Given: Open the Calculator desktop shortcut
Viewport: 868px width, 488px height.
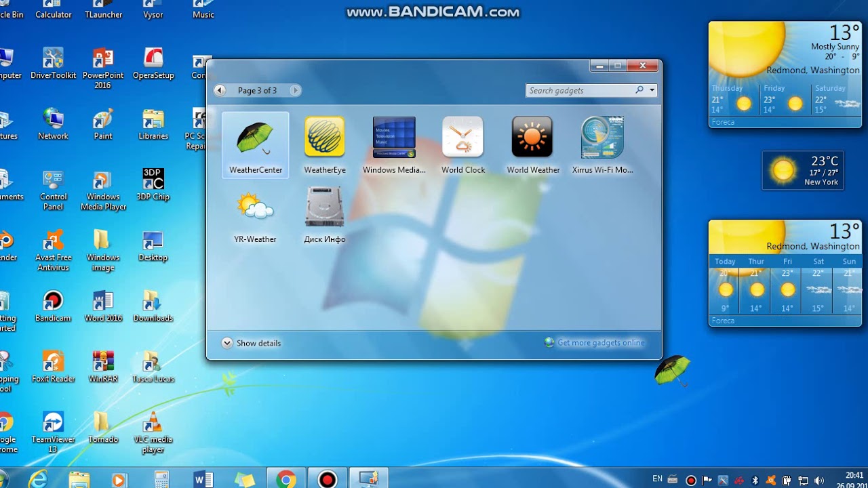Looking at the screenshot, I should click(x=54, y=9).
